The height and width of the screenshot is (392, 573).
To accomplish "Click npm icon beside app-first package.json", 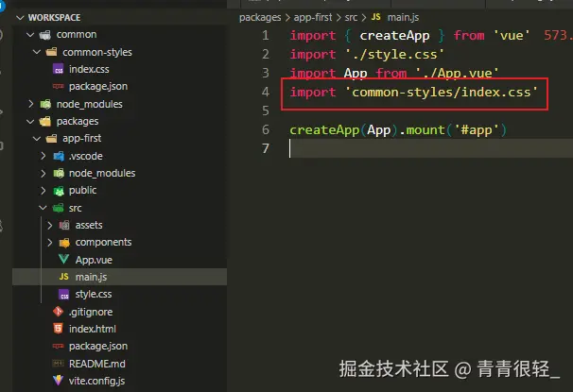I will pyautogui.click(x=58, y=346).
